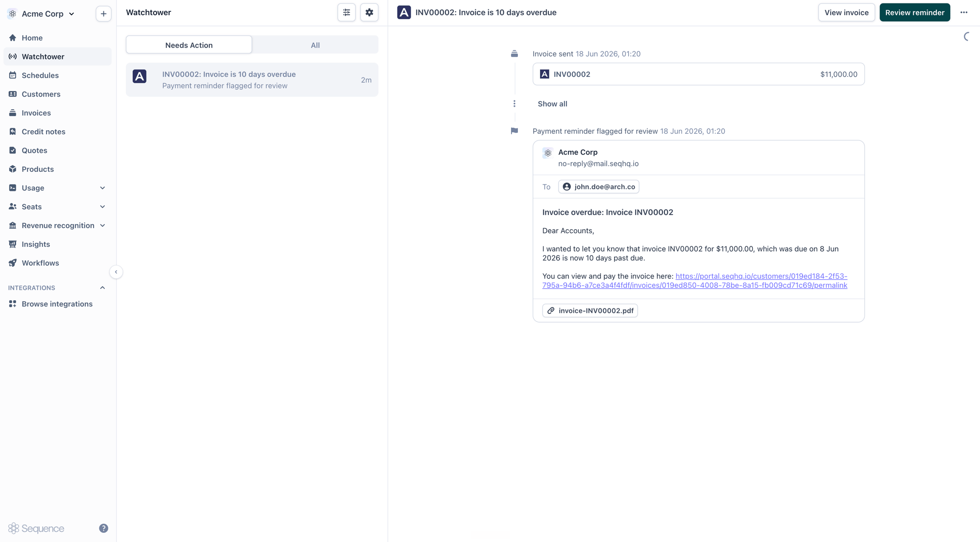
Task: Go to Workflows in the sidebar
Action: [x=58, y=263]
